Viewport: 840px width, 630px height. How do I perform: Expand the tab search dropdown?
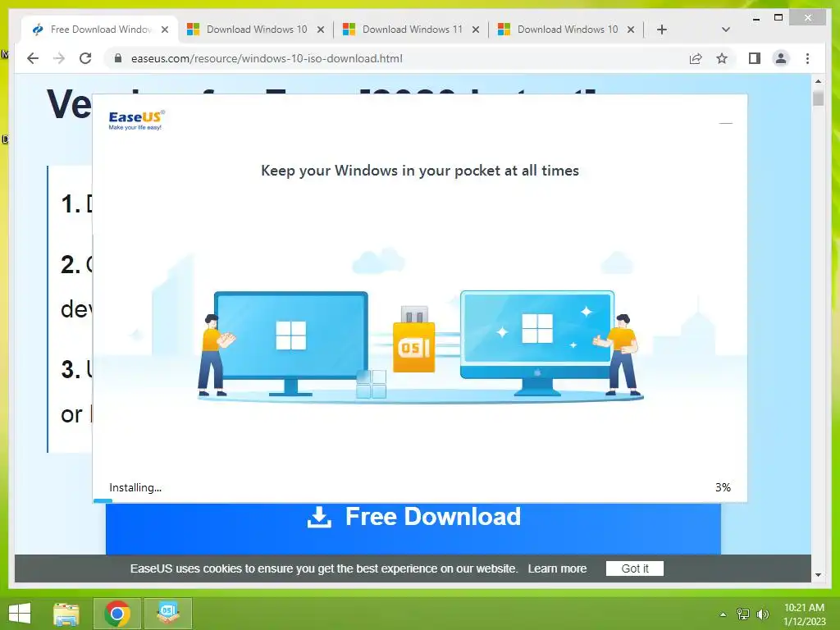coord(725,30)
